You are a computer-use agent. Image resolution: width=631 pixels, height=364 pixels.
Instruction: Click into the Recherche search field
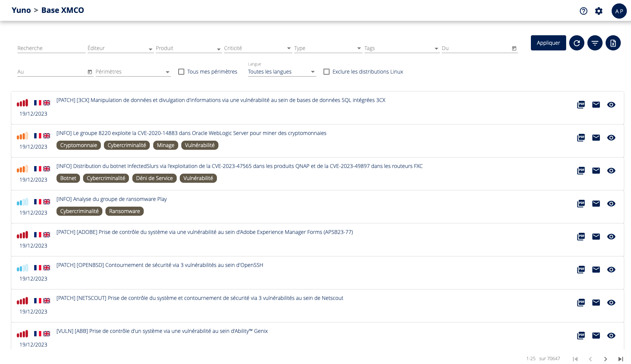(x=51, y=49)
